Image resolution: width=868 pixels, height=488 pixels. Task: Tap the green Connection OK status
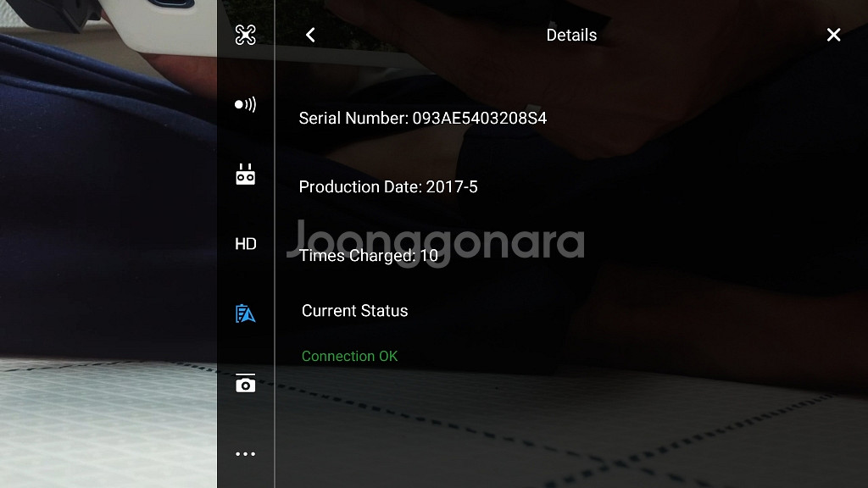(349, 357)
